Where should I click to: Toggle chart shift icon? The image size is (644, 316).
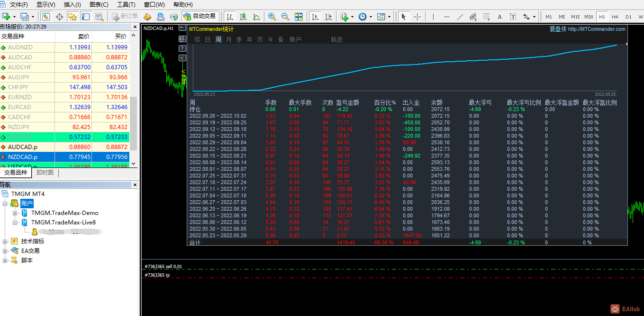point(328,17)
